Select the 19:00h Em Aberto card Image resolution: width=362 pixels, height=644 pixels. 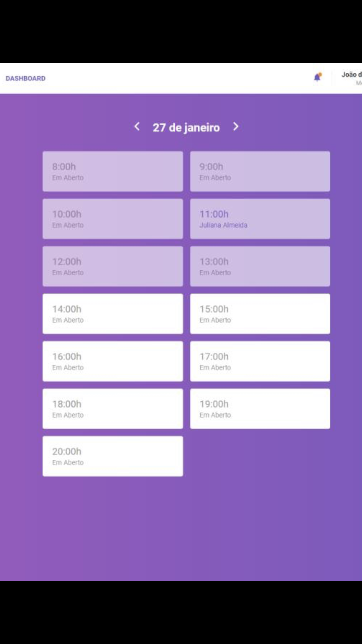[260, 409]
